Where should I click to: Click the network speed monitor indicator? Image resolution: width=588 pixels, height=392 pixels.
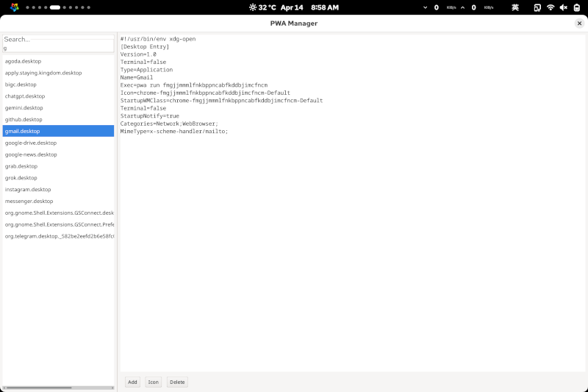(x=460, y=7)
